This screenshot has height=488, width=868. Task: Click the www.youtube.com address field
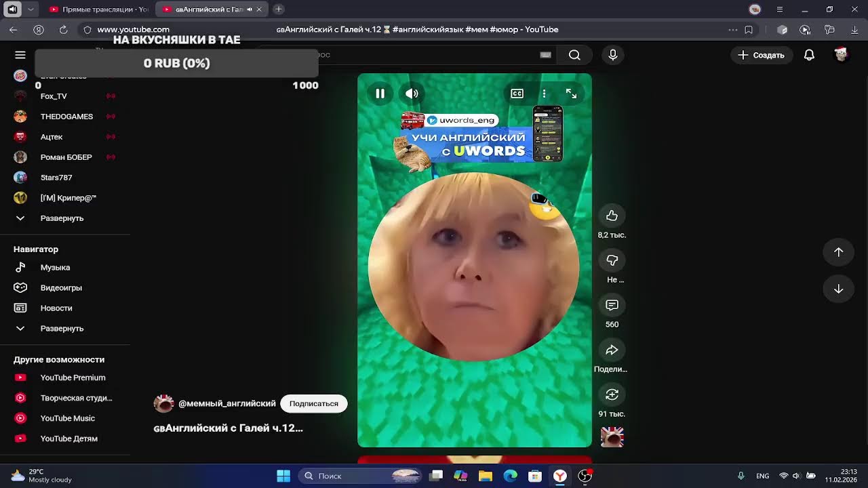(134, 30)
